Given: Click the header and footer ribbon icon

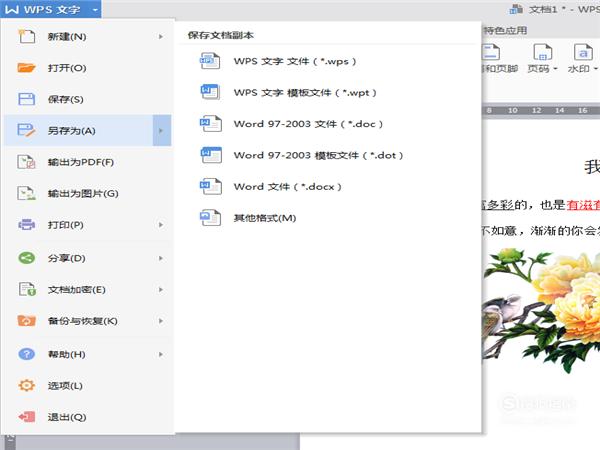Looking at the screenshot, I should [x=491, y=52].
